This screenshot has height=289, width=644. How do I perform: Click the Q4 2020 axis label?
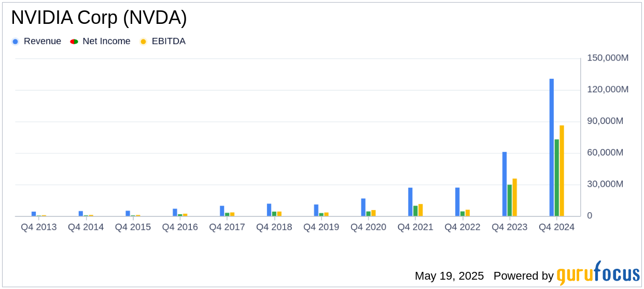(x=368, y=227)
